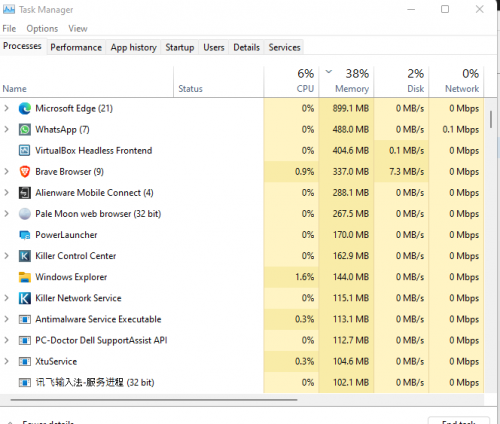The width and height of the screenshot is (500, 424).
Task: Switch to the Details tab
Action: click(246, 47)
